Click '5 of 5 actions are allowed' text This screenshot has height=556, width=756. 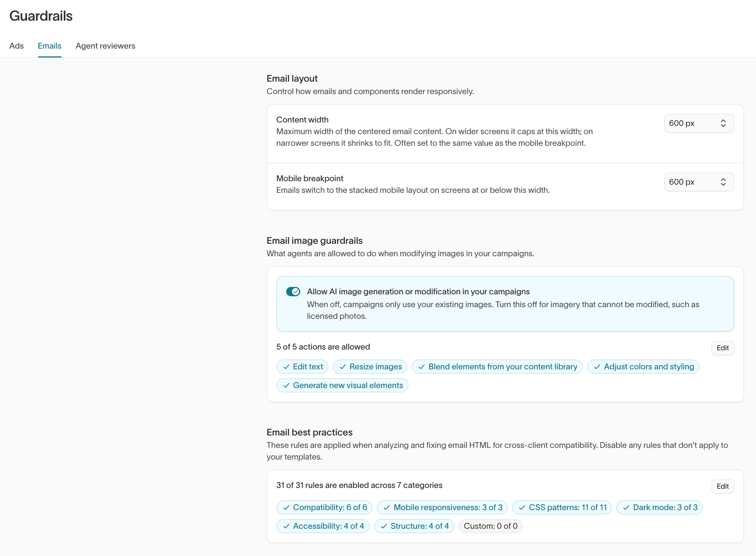[323, 347]
